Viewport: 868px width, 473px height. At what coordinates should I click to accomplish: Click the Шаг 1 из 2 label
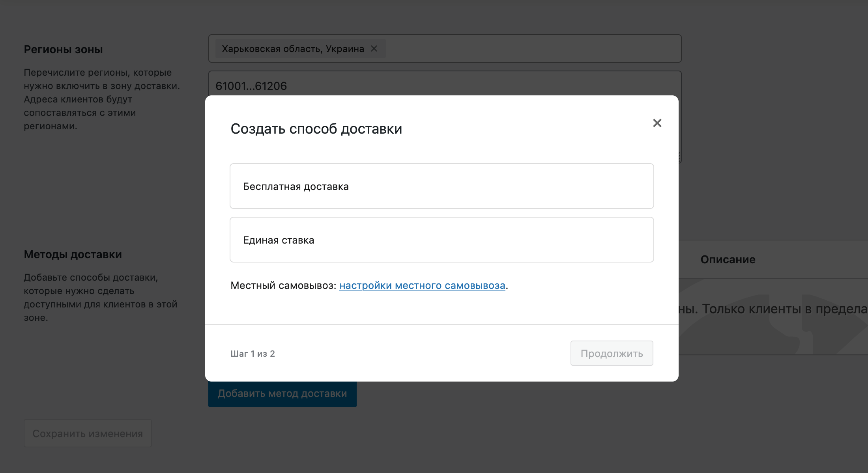[253, 354]
